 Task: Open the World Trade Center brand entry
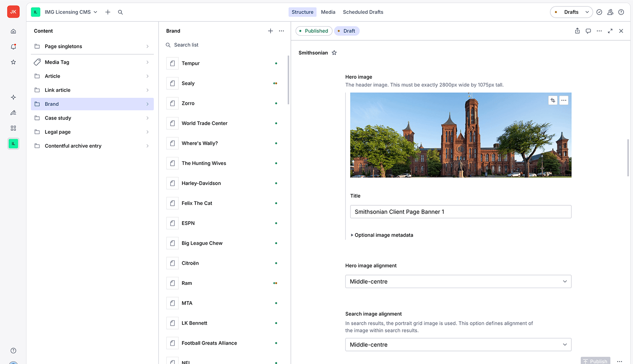pyautogui.click(x=224, y=123)
